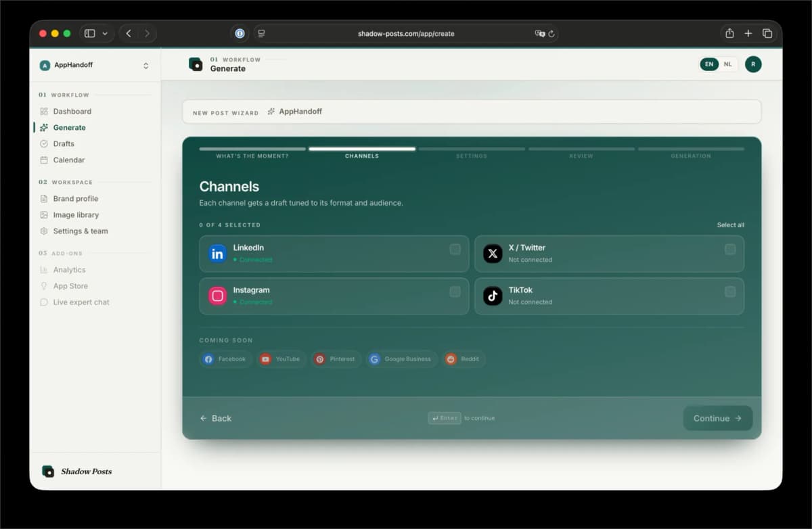812x529 pixels.
Task: Jump to the Settings wizard step
Action: (472, 152)
